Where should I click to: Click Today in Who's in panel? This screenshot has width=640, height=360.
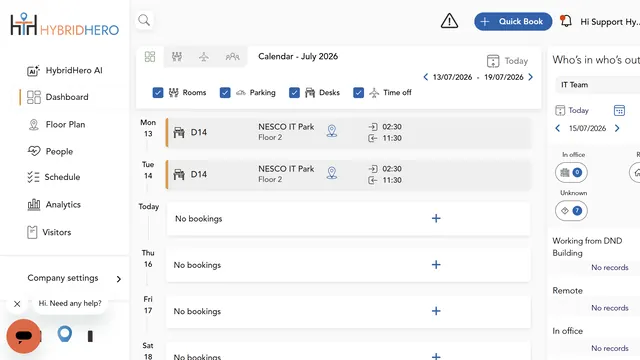pyautogui.click(x=572, y=110)
